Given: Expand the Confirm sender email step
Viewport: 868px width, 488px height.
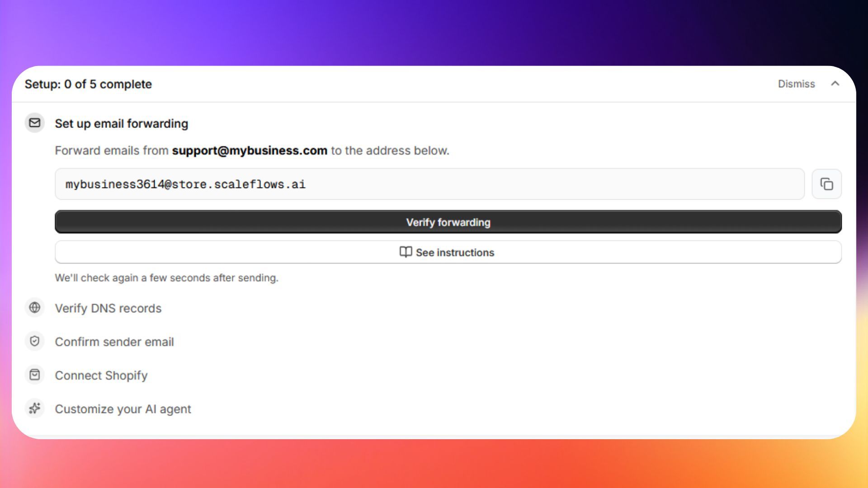Looking at the screenshot, I should 114,342.
